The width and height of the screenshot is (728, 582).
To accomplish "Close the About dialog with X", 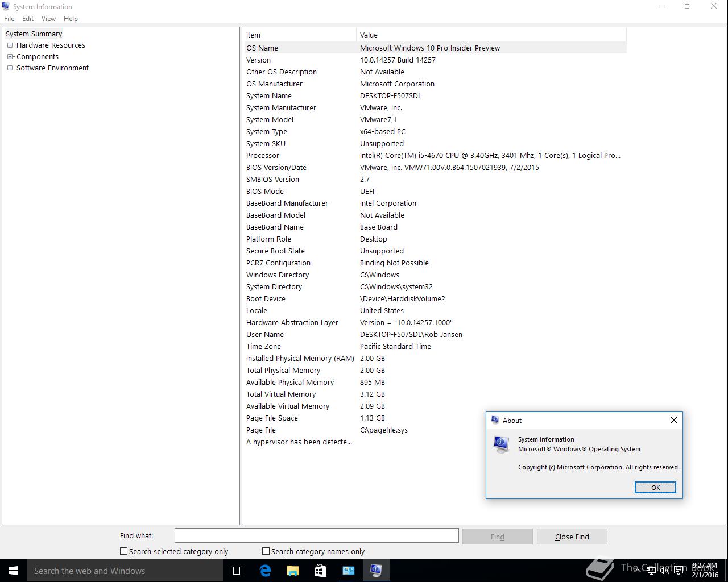I will tap(674, 420).
